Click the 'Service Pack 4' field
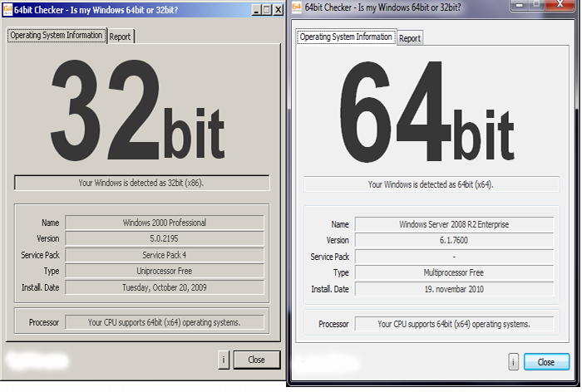The height and width of the screenshot is (392, 582). [165, 255]
